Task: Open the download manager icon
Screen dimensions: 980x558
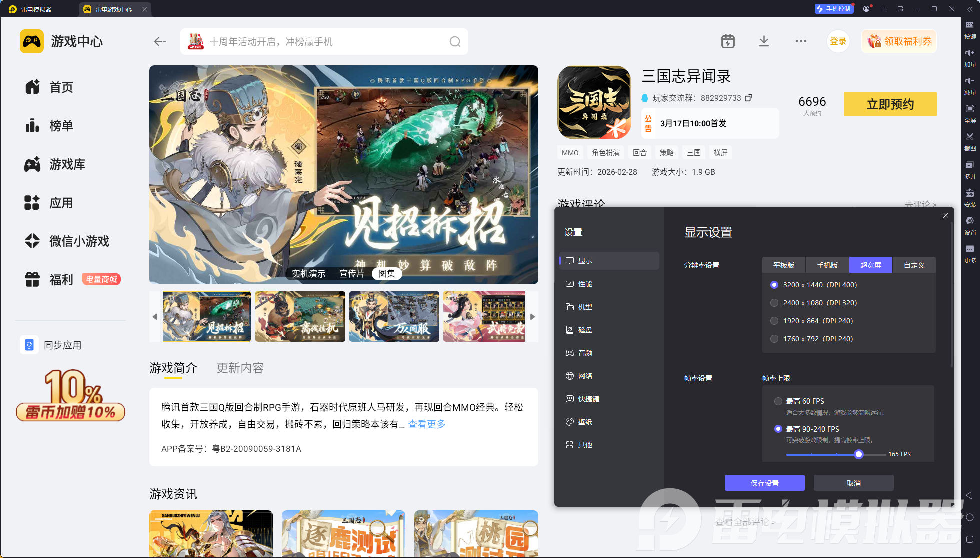Action: click(764, 41)
